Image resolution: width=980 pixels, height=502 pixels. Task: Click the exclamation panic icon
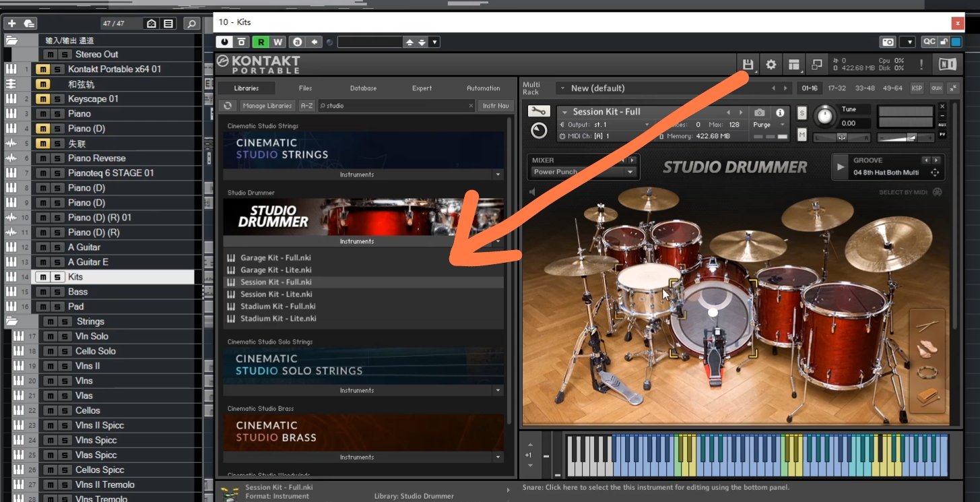click(921, 65)
